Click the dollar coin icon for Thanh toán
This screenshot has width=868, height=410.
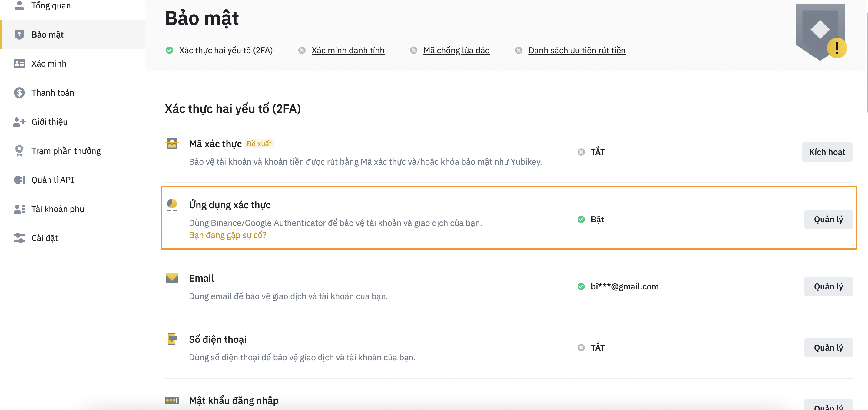pos(19,93)
